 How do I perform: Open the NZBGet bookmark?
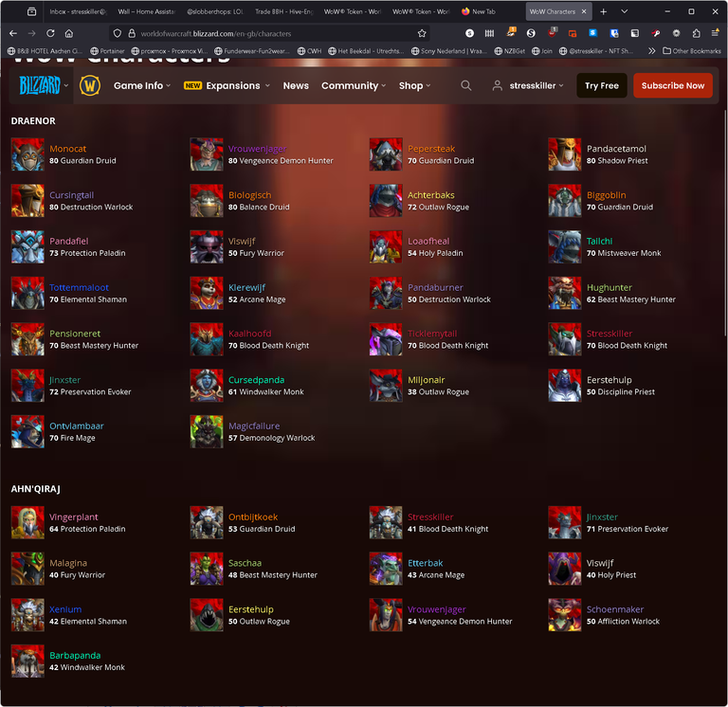[510, 51]
